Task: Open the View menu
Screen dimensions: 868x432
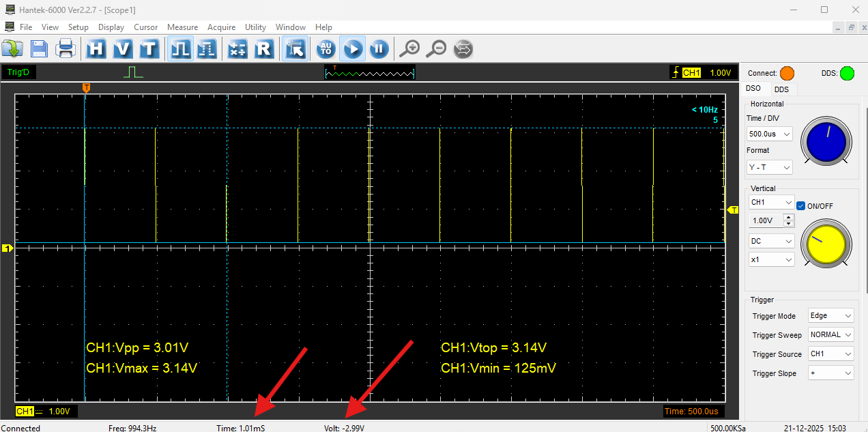Action: pos(50,27)
